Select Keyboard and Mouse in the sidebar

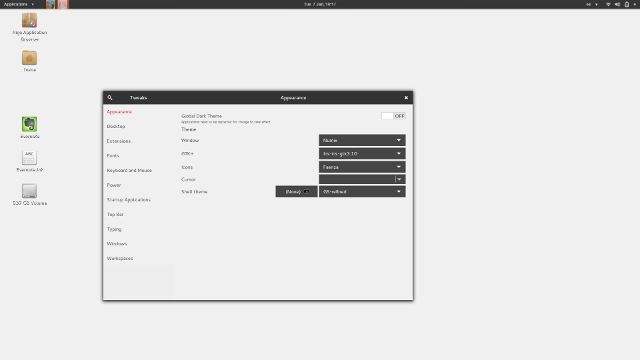point(129,171)
